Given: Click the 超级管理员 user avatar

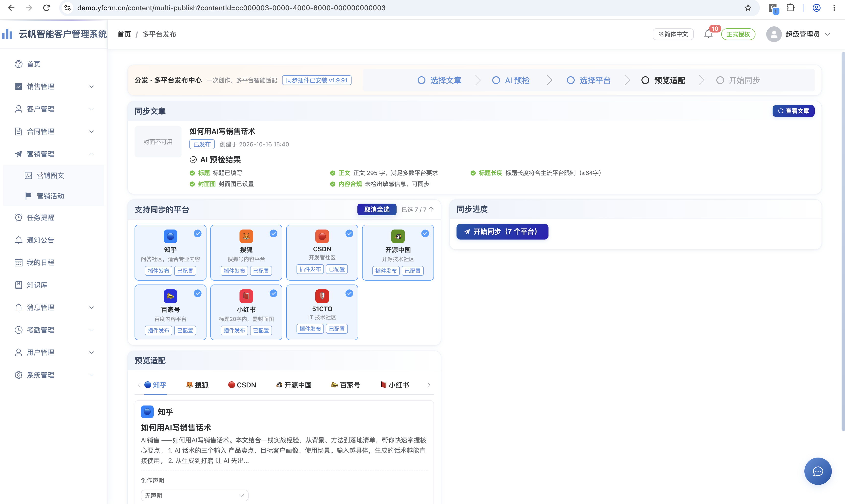Looking at the screenshot, I should coord(774,34).
